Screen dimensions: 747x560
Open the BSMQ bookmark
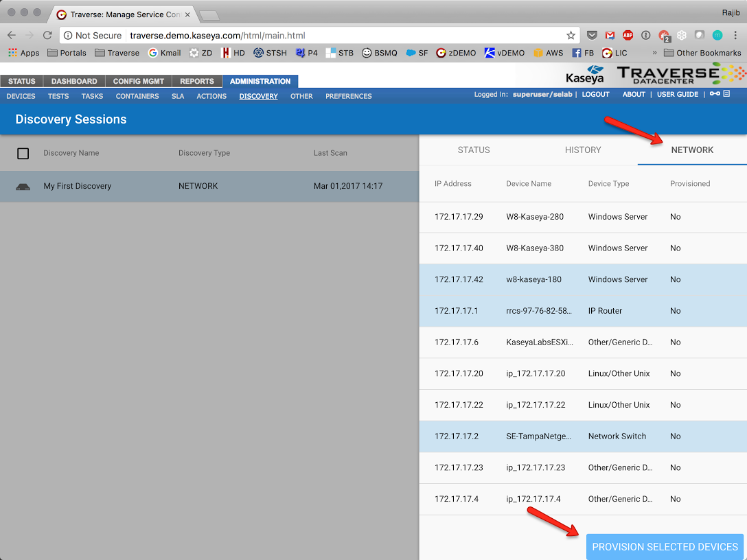coord(380,53)
